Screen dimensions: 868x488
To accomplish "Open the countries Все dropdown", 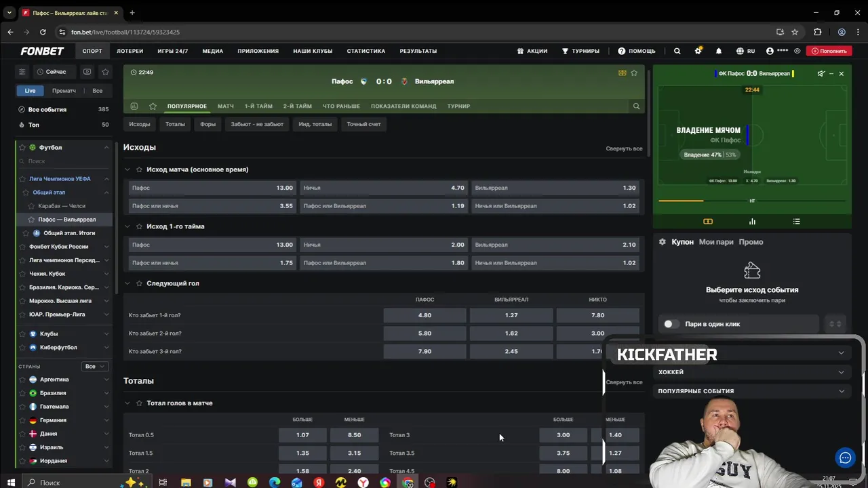I will coord(94,366).
